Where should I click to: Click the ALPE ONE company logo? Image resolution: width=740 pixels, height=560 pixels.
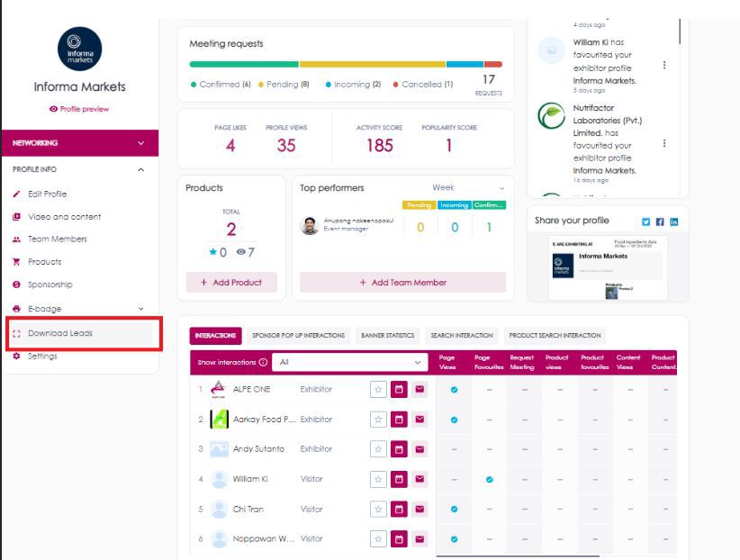click(x=218, y=390)
